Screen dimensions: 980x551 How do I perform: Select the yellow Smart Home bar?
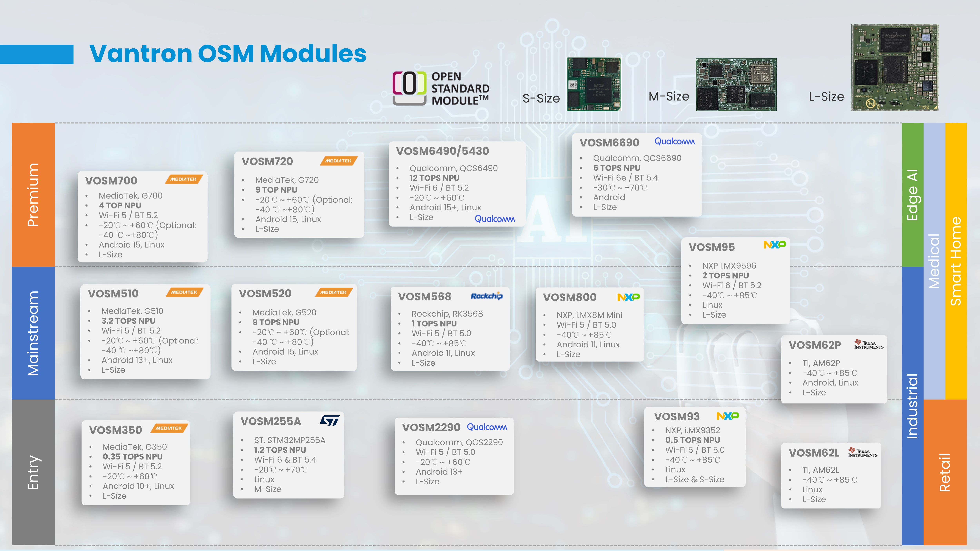tap(956, 261)
